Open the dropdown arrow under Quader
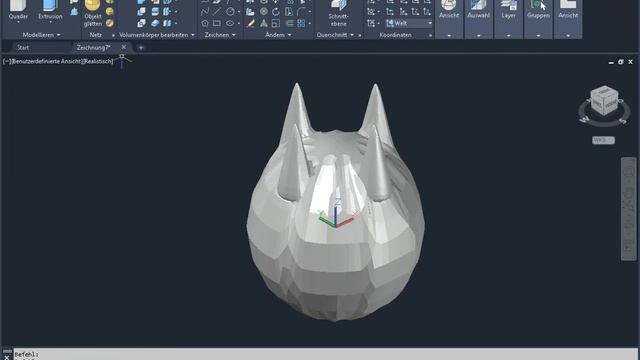Screen dimensions: 640x360 coord(18,22)
